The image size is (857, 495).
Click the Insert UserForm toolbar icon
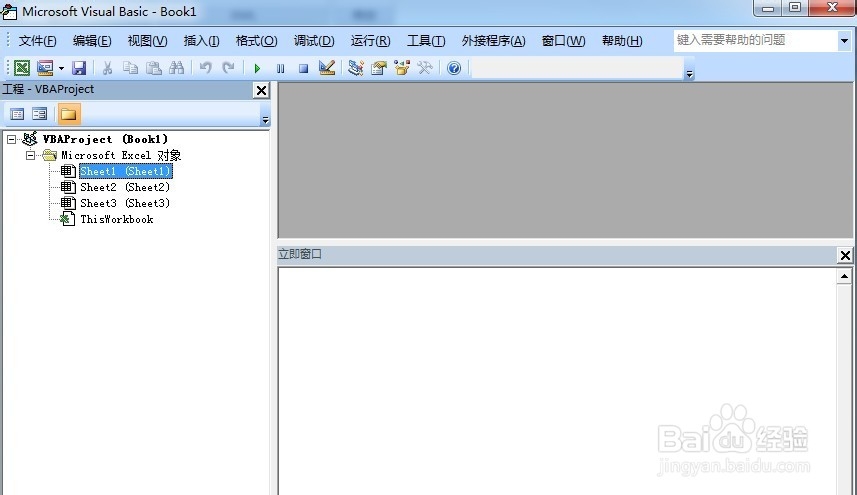tap(45, 68)
